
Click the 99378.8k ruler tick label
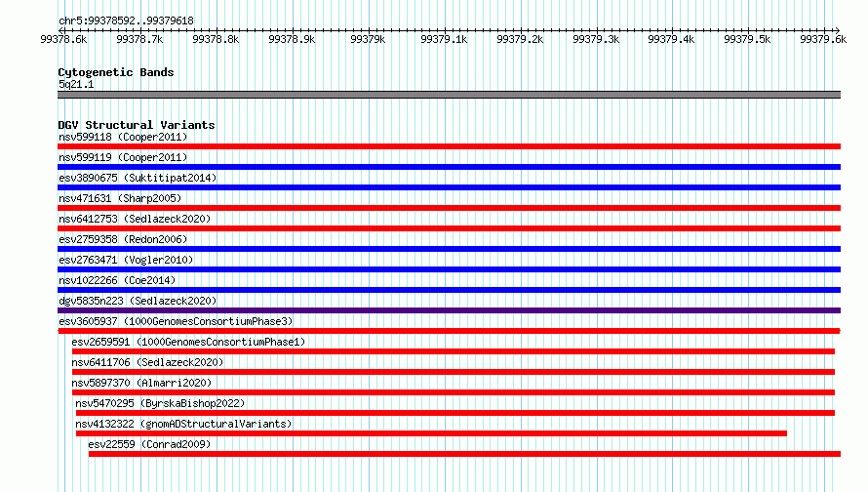coord(216,39)
